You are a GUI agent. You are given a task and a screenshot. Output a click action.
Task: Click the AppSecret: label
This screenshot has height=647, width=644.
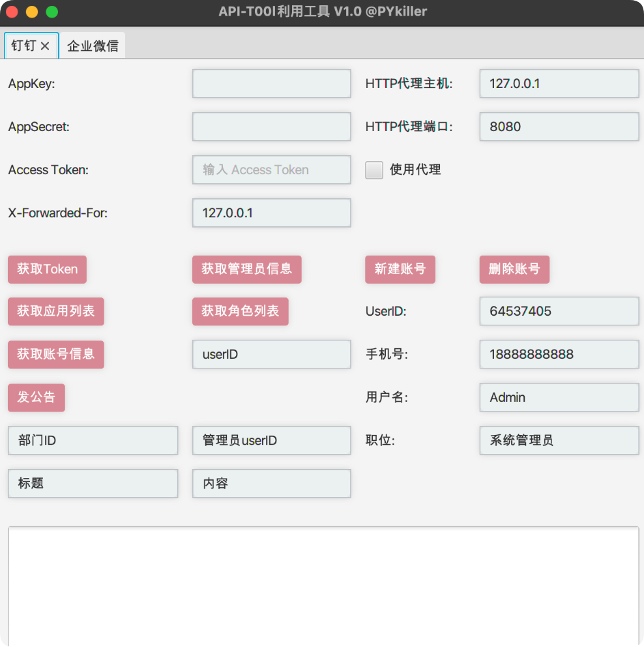coord(38,127)
